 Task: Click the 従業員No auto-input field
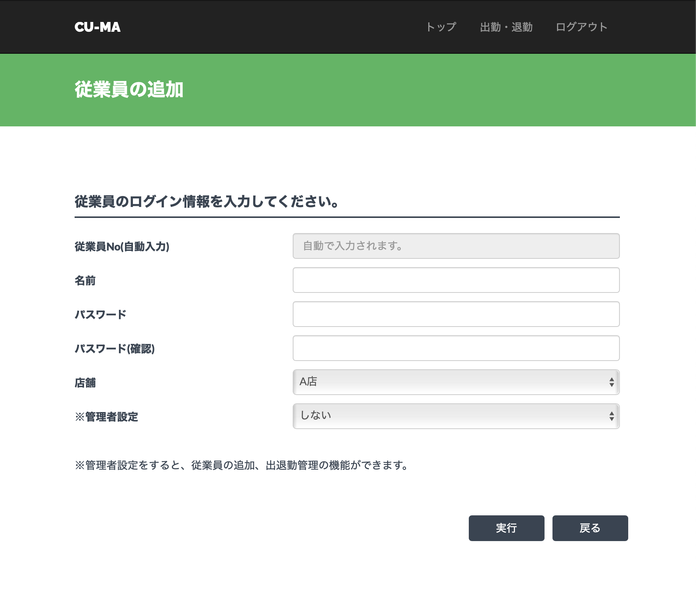(x=456, y=246)
